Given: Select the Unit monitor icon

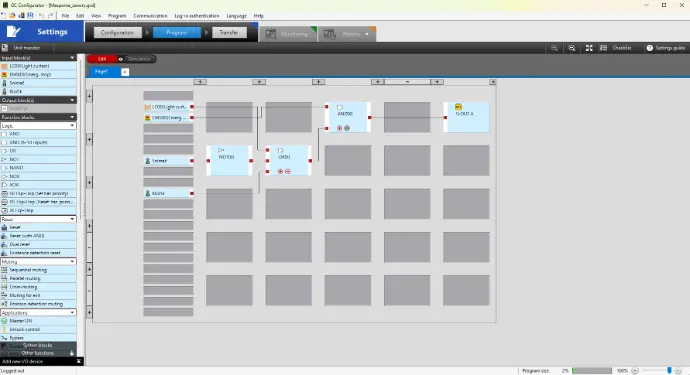Looking at the screenshot, I should pos(5,48).
